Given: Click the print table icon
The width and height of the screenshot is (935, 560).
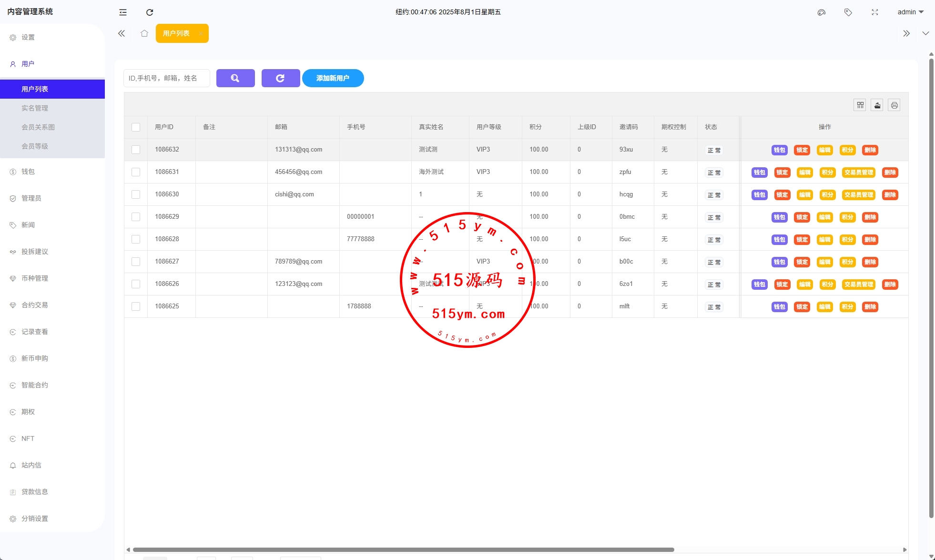Looking at the screenshot, I should [x=894, y=105].
